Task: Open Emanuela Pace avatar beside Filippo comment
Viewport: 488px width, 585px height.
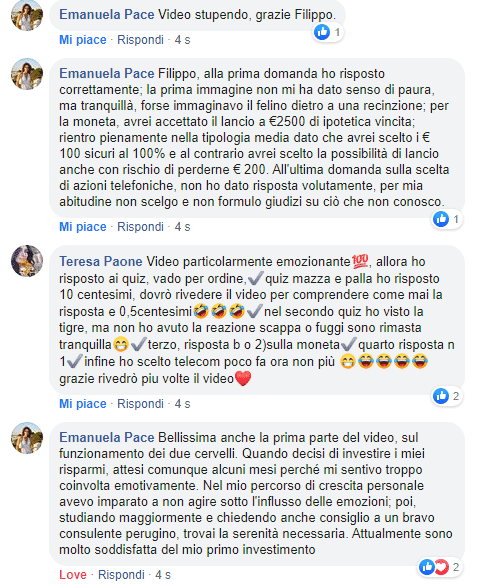Action: (27, 74)
